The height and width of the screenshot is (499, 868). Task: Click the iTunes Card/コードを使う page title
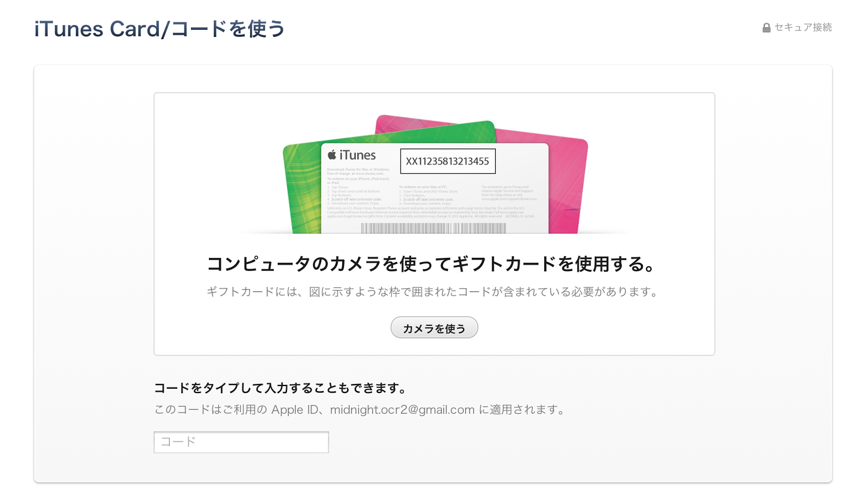point(159,29)
